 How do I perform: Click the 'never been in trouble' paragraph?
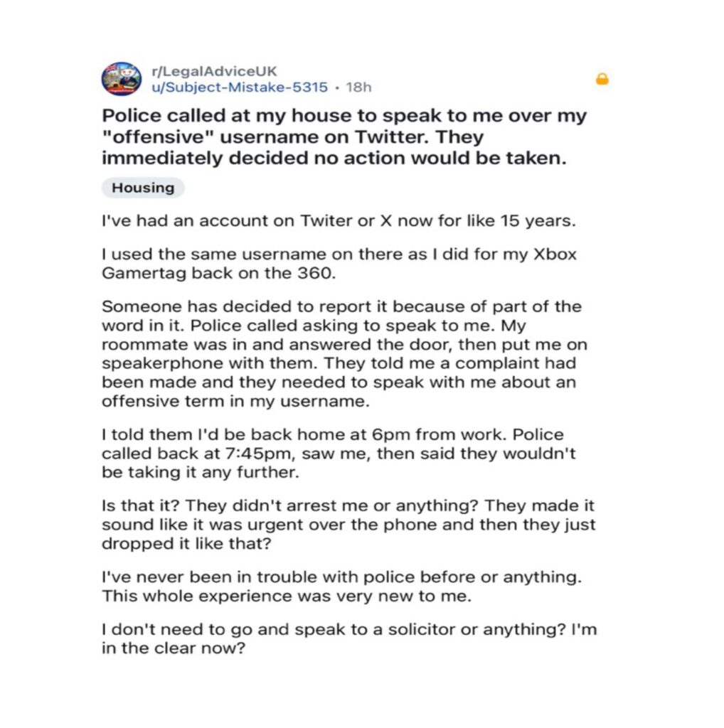click(341, 587)
